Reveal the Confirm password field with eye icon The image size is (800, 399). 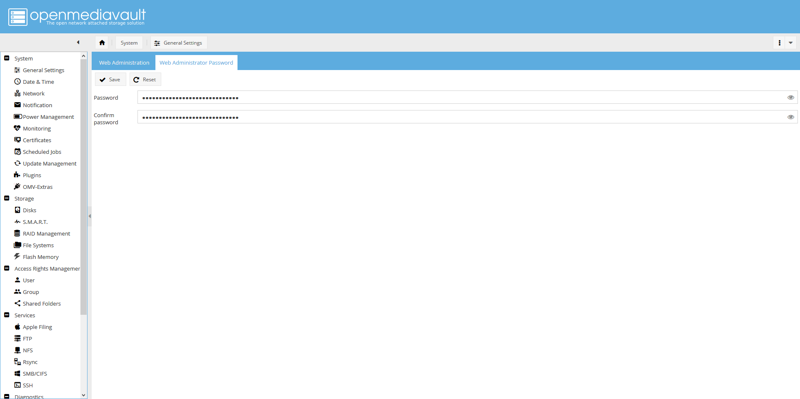[x=790, y=117]
